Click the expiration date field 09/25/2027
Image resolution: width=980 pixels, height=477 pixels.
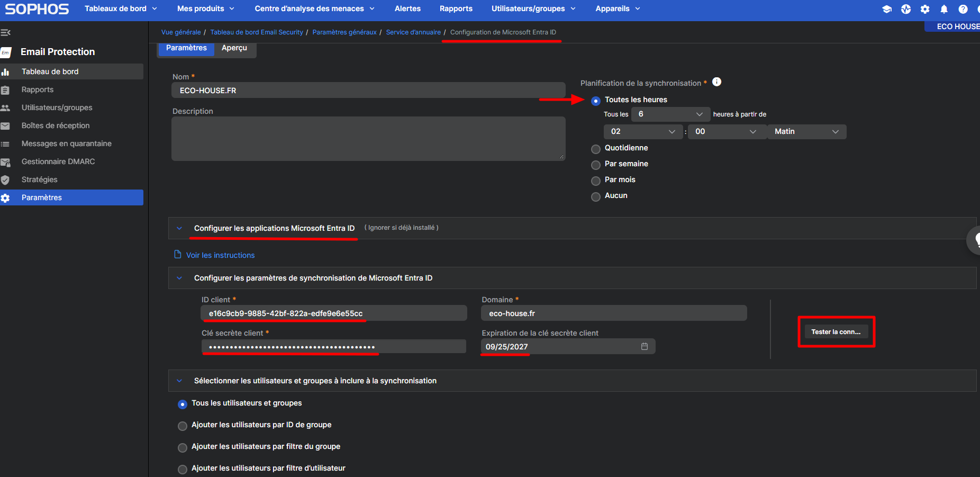click(568, 347)
